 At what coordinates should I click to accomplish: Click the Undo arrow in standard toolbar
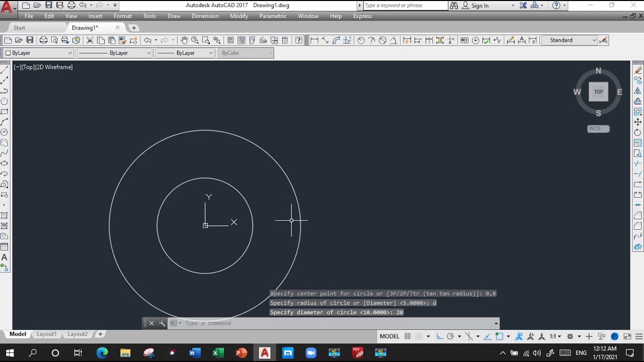(x=147, y=40)
